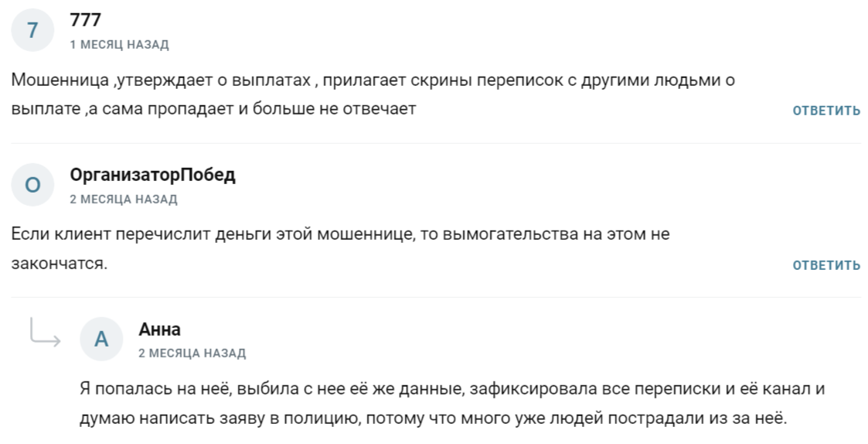Click the timestamp under ОрганизаторПобед's name
The image size is (868, 444).
click(x=124, y=199)
